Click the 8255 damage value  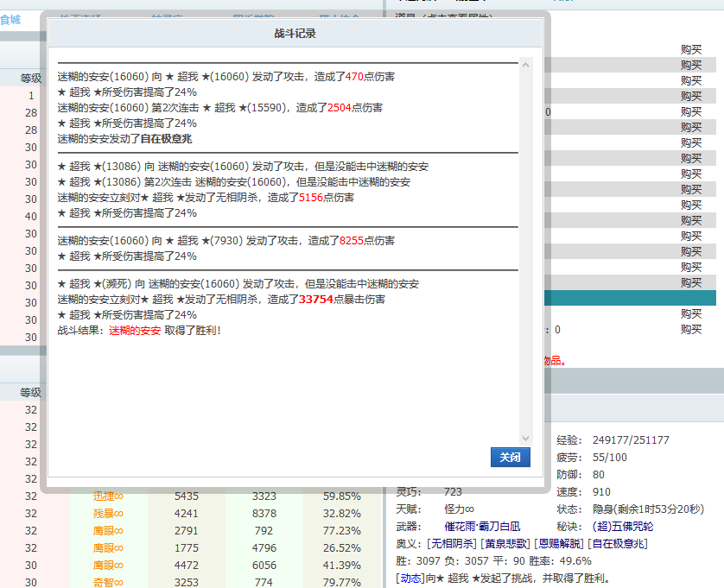click(x=352, y=240)
